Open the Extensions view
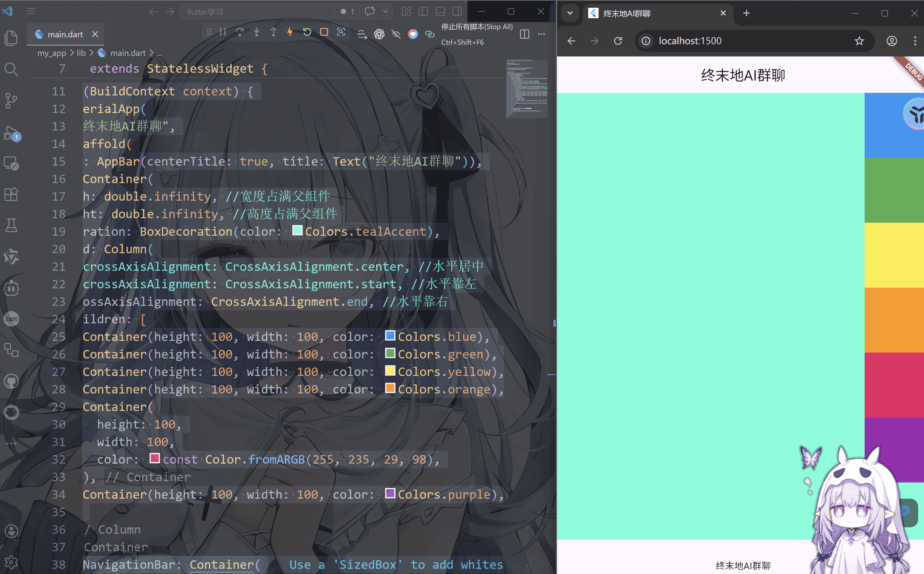Screen dimensions: 924x574 point(11,194)
